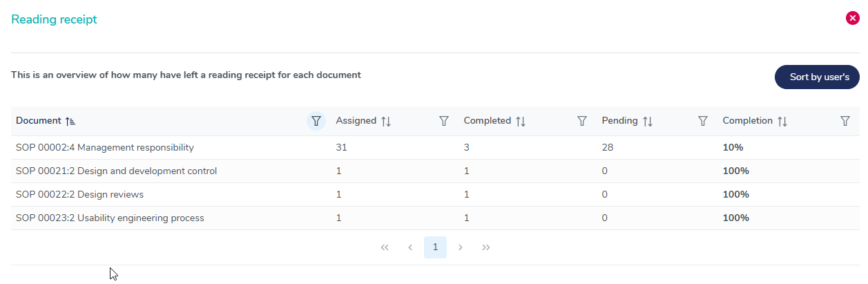Go to first page of results
The height and width of the screenshot is (284, 868).
coord(385,247)
